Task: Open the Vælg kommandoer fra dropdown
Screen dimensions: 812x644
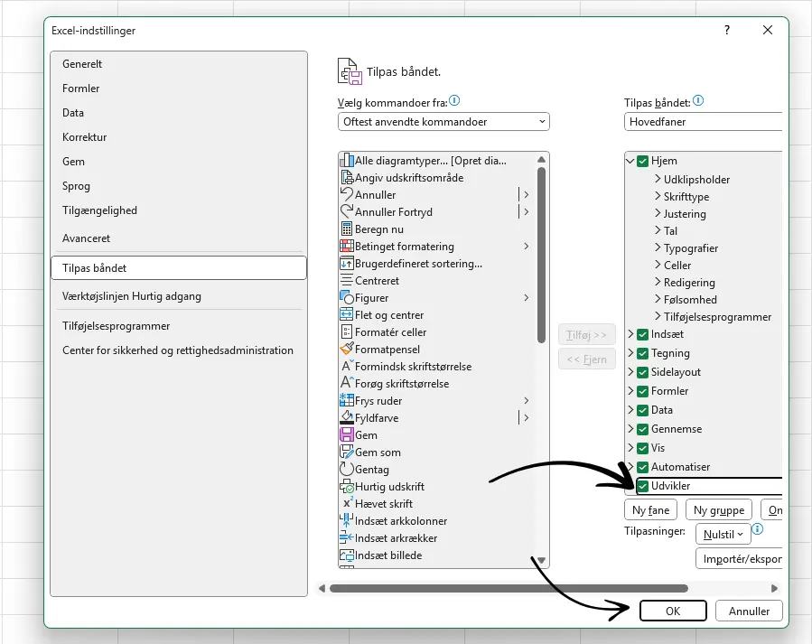Action: coord(443,122)
